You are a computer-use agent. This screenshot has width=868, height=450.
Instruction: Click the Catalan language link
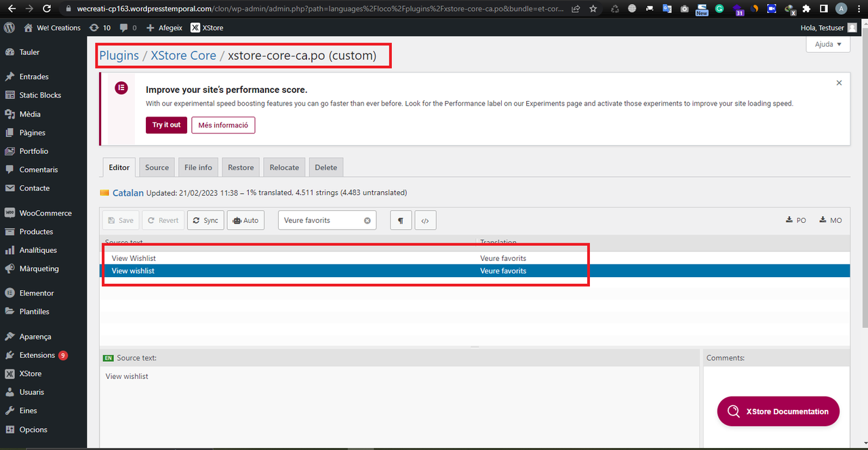click(x=128, y=193)
